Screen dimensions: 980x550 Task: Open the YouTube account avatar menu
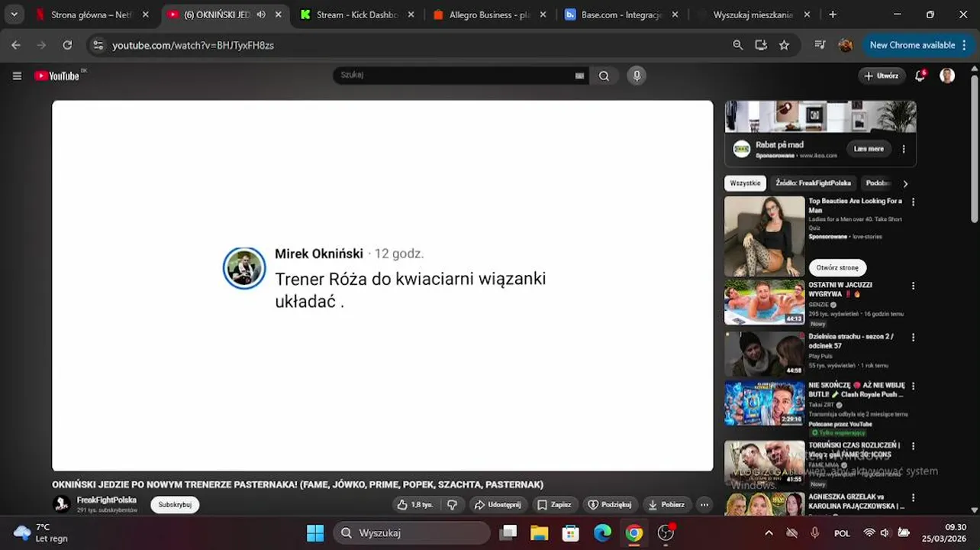click(947, 76)
